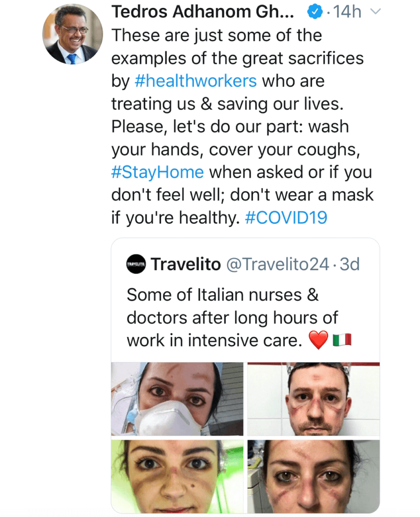Click the blue verified badge
This screenshot has width=420, height=517.
point(315,12)
